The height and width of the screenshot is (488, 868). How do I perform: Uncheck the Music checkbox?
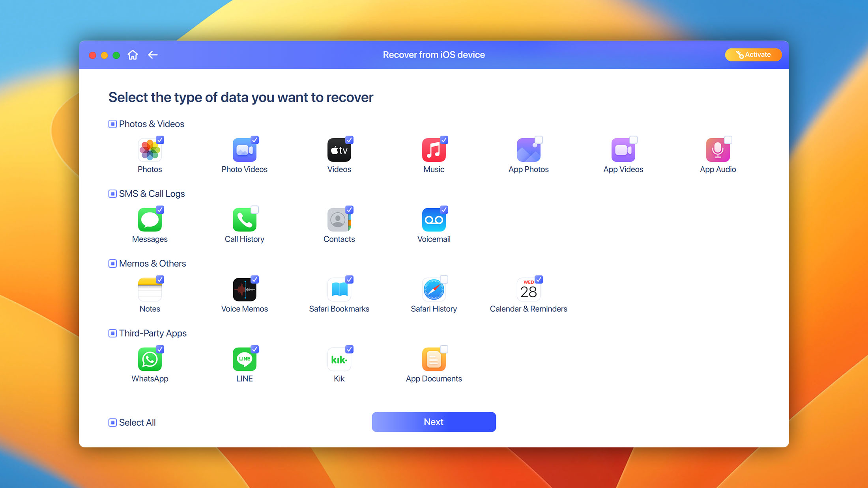[x=444, y=140]
